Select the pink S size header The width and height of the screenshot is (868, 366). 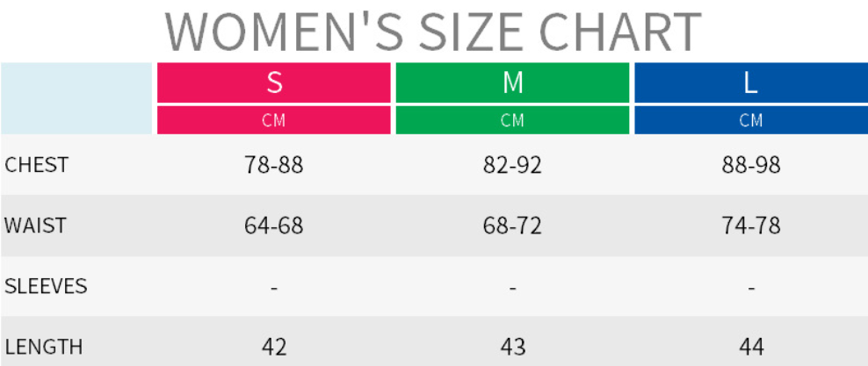point(274,83)
